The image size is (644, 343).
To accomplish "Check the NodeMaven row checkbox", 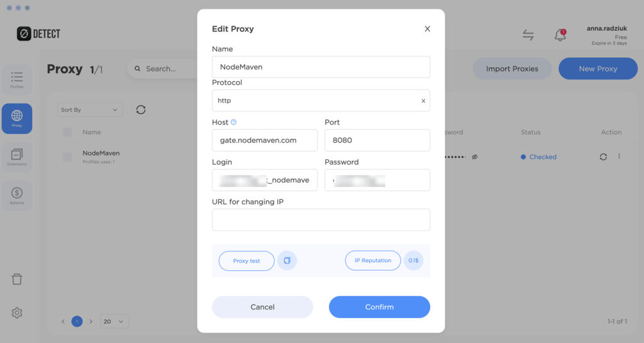I will click(67, 157).
